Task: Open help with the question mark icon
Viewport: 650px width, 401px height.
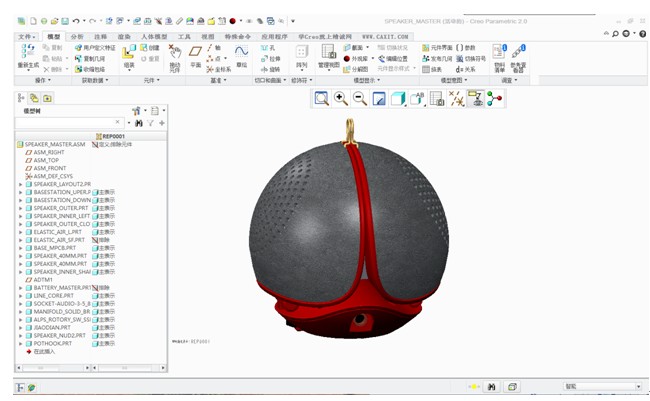Action: tap(643, 34)
